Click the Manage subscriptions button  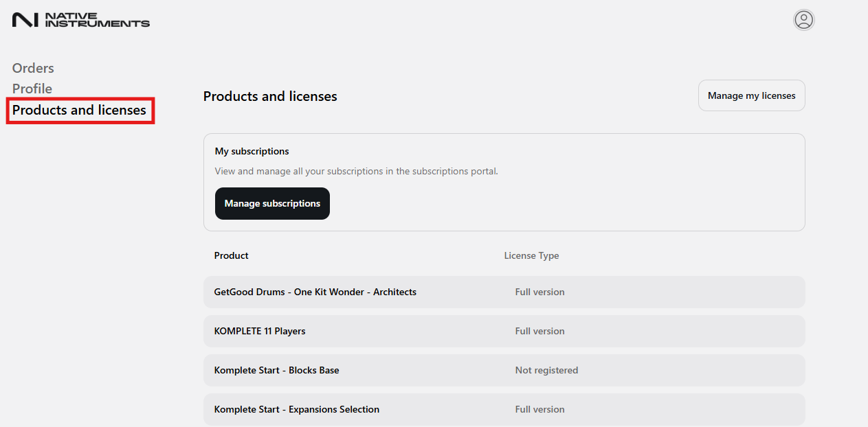pos(272,203)
